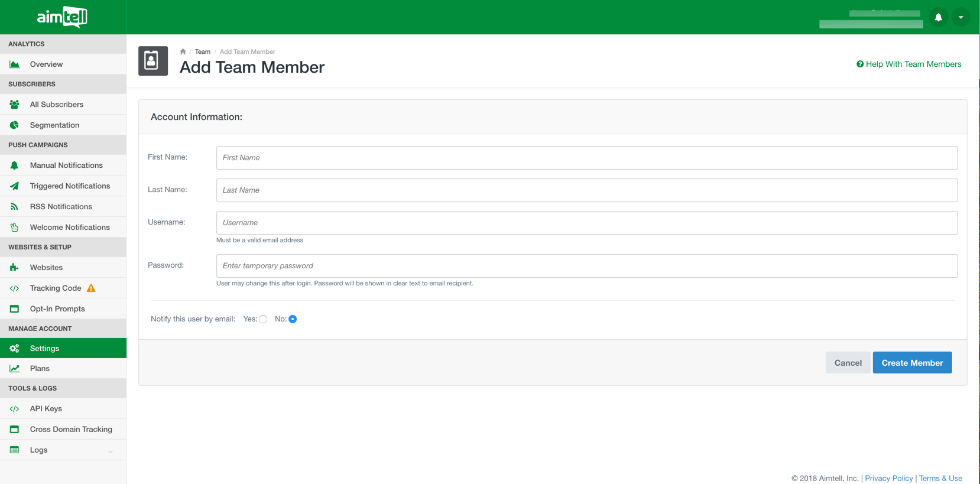Select Yes for notify user by email

[263, 319]
